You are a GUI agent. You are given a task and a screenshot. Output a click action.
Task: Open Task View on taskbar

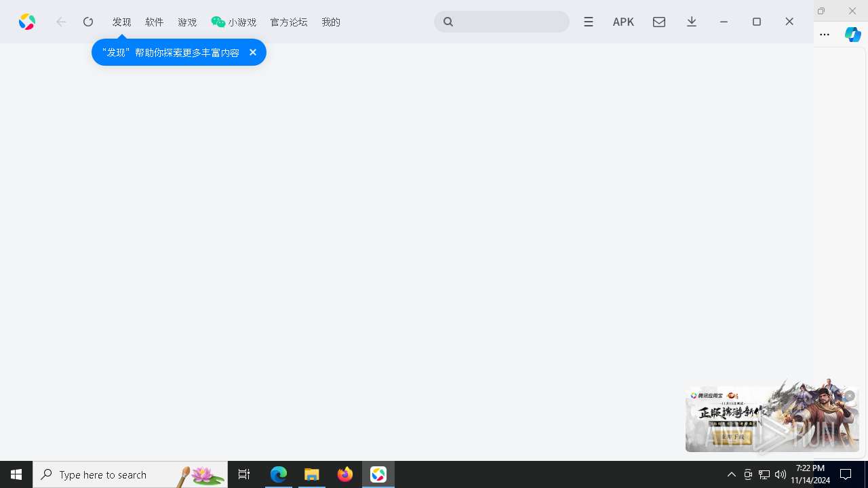pyautogui.click(x=244, y=474)
